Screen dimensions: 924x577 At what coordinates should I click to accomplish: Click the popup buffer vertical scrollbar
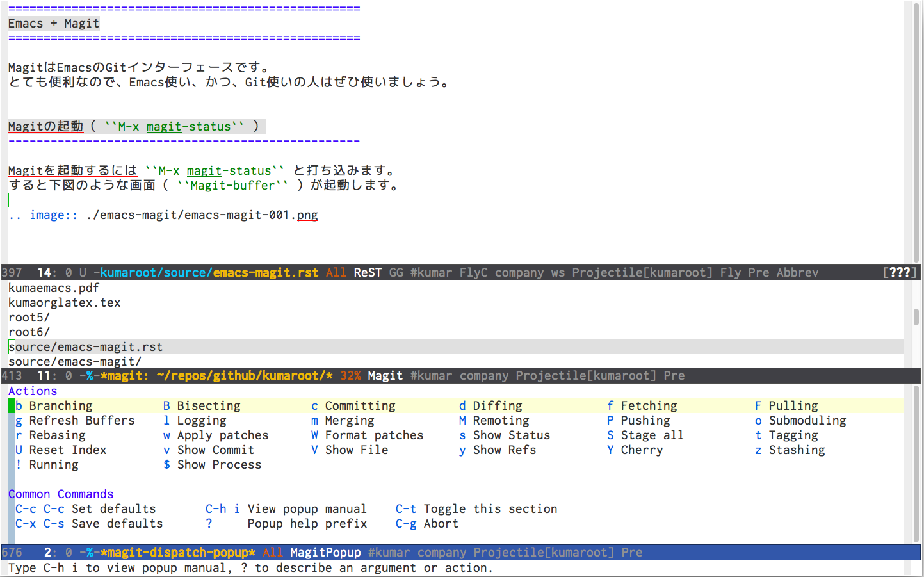click(917, 464)
